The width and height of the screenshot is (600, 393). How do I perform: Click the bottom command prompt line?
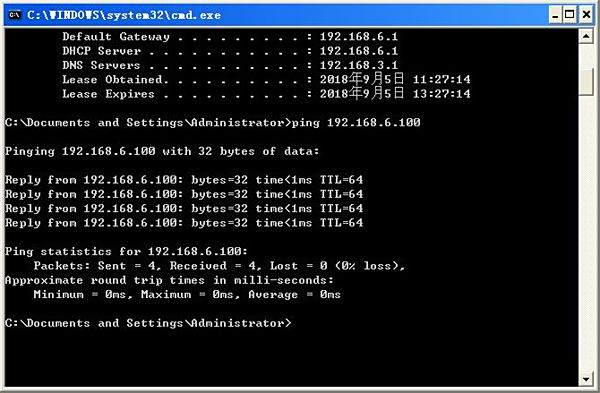(x=148, y=323)
